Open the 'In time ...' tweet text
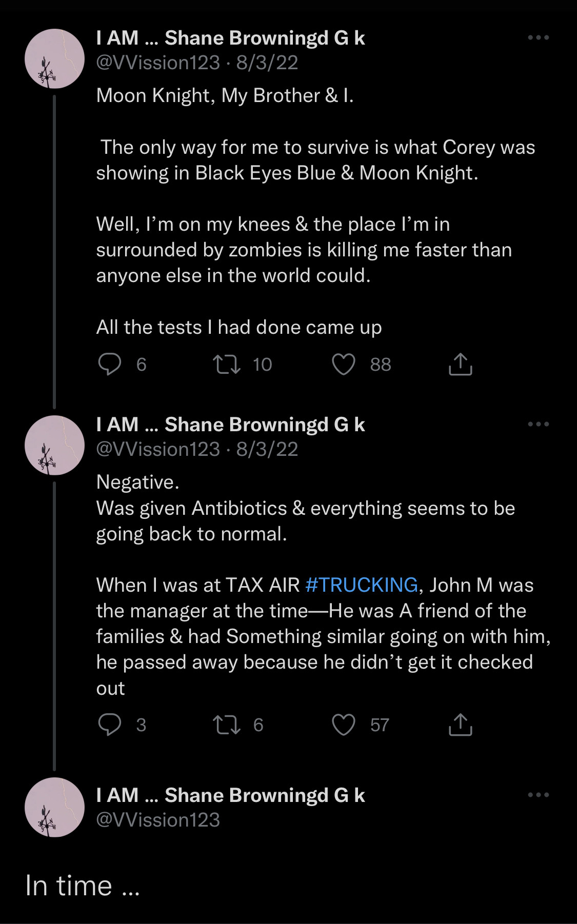Screen dimensions: 577x924 82,886
